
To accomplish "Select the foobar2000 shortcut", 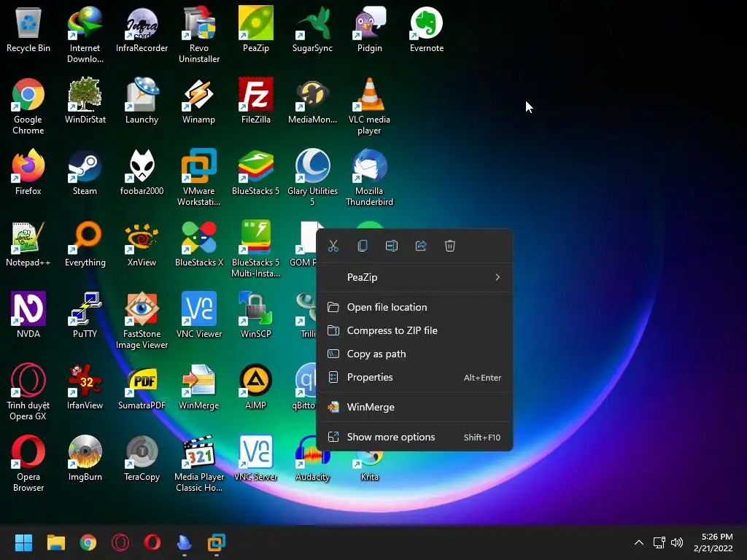I will pyautogui.click(x=142, y=171).
